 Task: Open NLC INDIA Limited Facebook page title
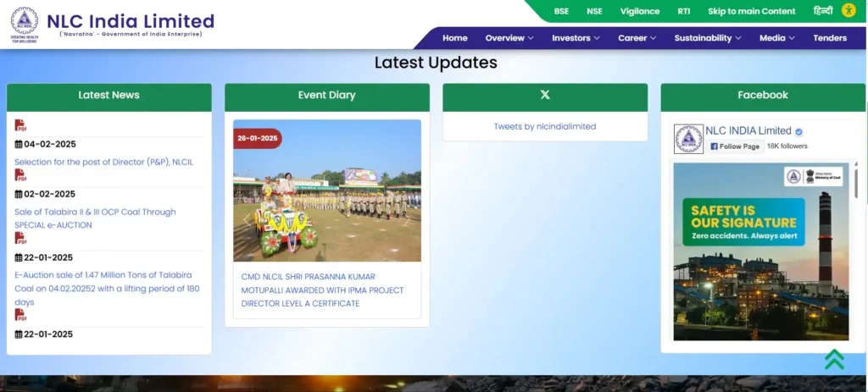point(748,131)
